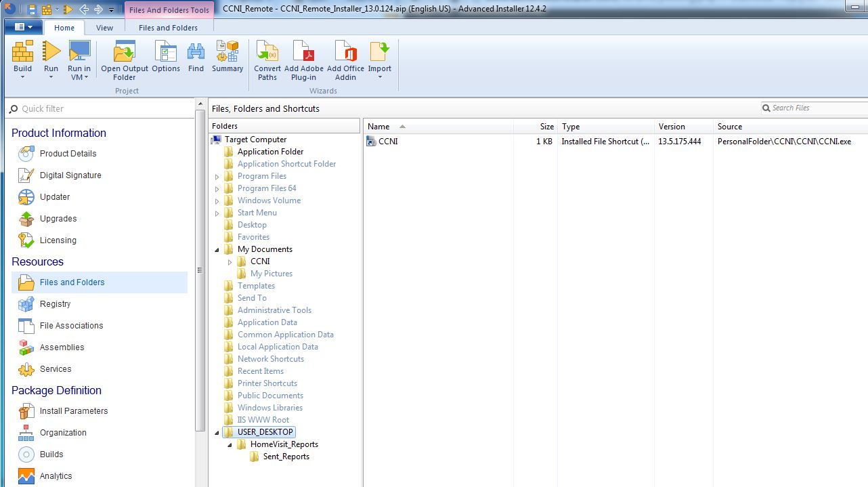Expand the CCNI folder under My Documents
The height and width of the screenshot is (487, 868).
point(230,261)
